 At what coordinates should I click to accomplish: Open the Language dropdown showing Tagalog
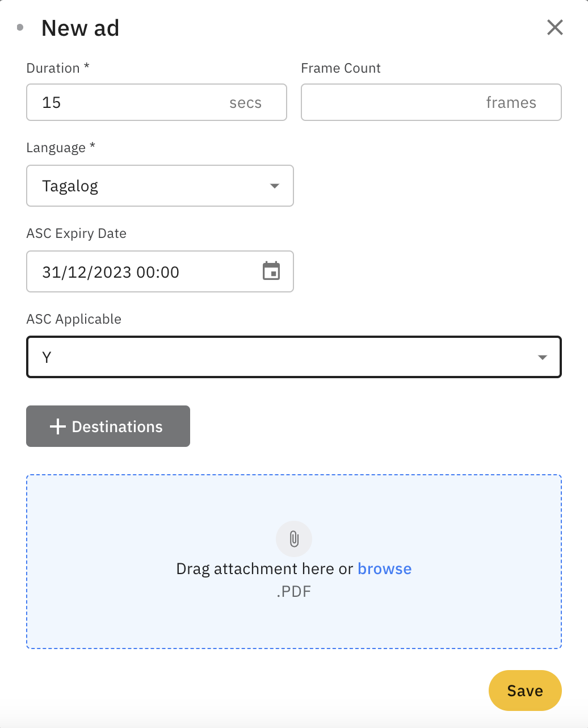[x=159, y=186]
